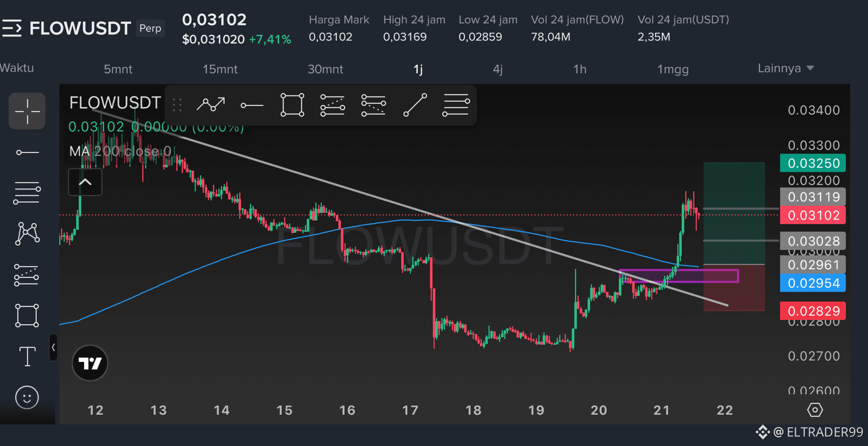Select the XABCD pattern tool
The image size is (868, 446).
27,234
